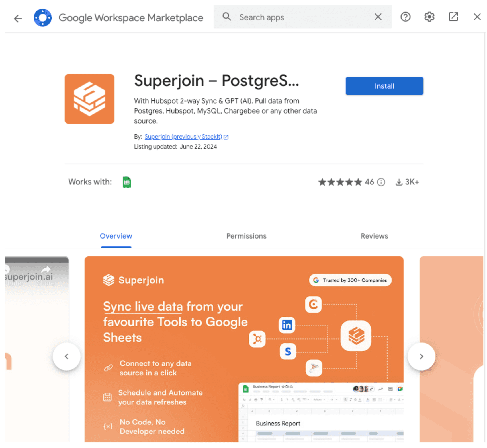The image size is (487, 448).
Task: Click the 'Works with:' label
Action: point(90,182)
